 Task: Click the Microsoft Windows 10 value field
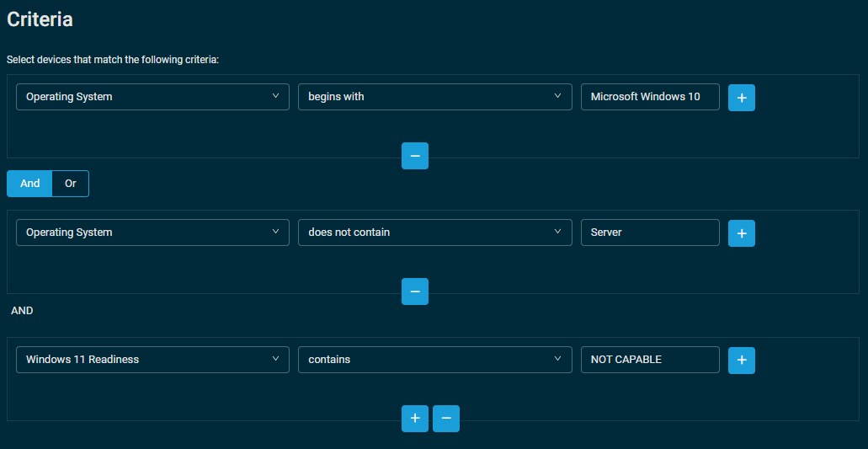point(650,97)
